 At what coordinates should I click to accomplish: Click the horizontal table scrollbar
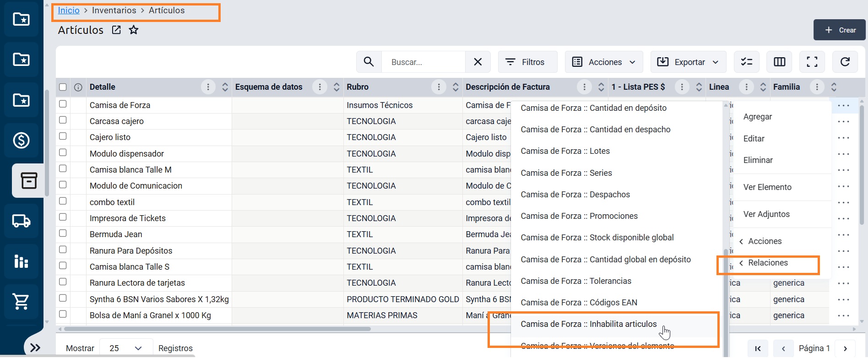point(217,329)
